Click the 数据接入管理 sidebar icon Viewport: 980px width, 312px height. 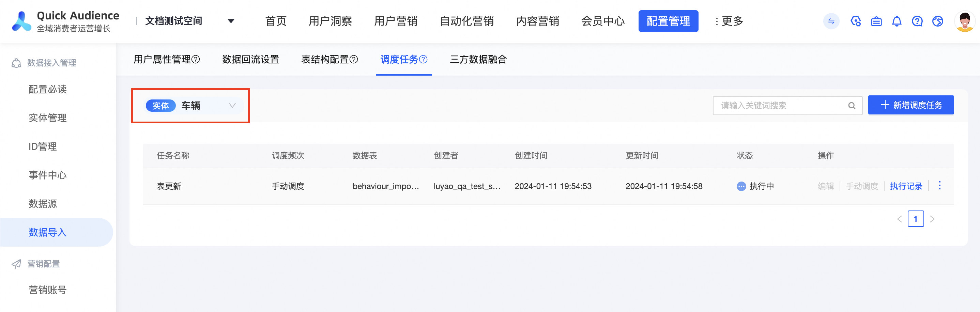pos(16,63)
